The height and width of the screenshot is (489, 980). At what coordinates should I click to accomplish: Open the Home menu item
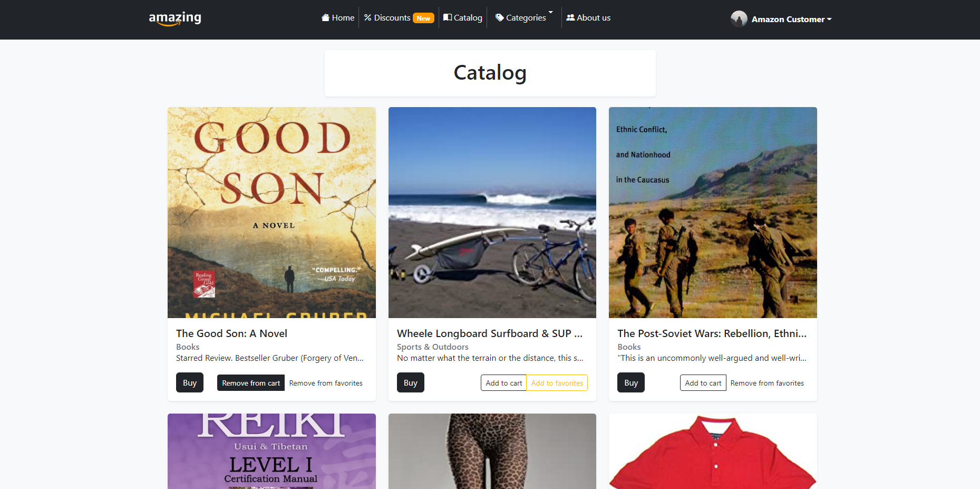click(x=338, y=17)
